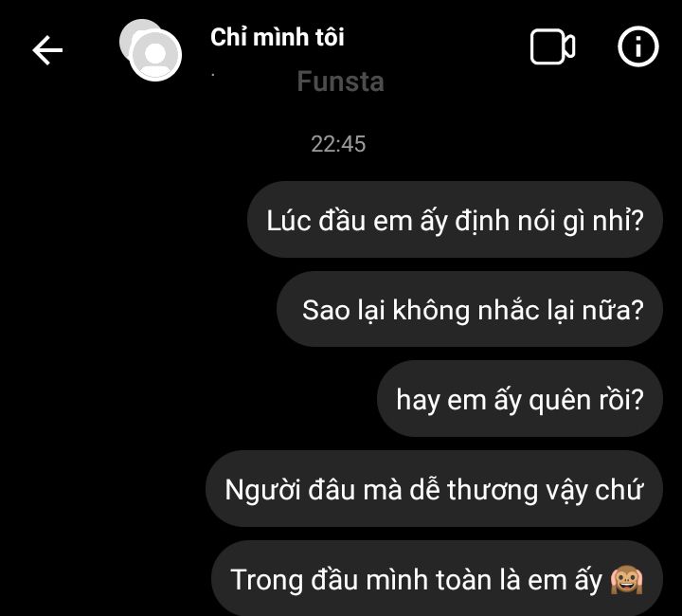Select message 'Trong đầu mình toàn là em ấy'

437,579
